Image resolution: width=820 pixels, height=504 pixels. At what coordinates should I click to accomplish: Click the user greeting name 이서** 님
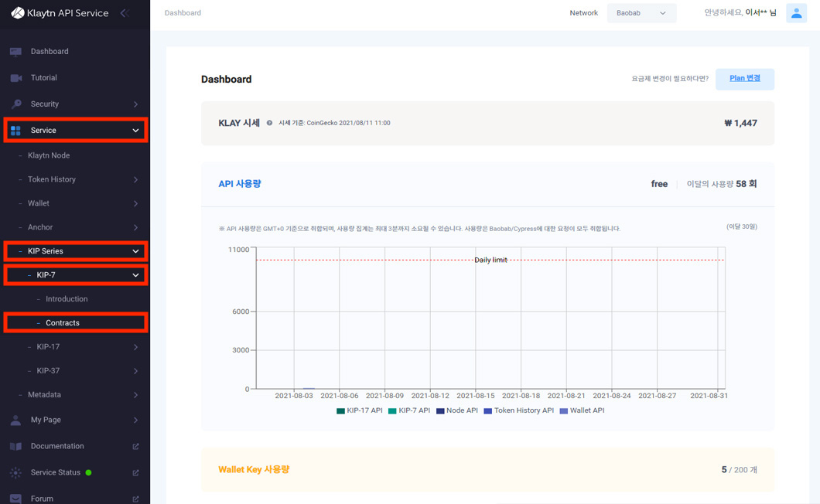click(761, 12)
